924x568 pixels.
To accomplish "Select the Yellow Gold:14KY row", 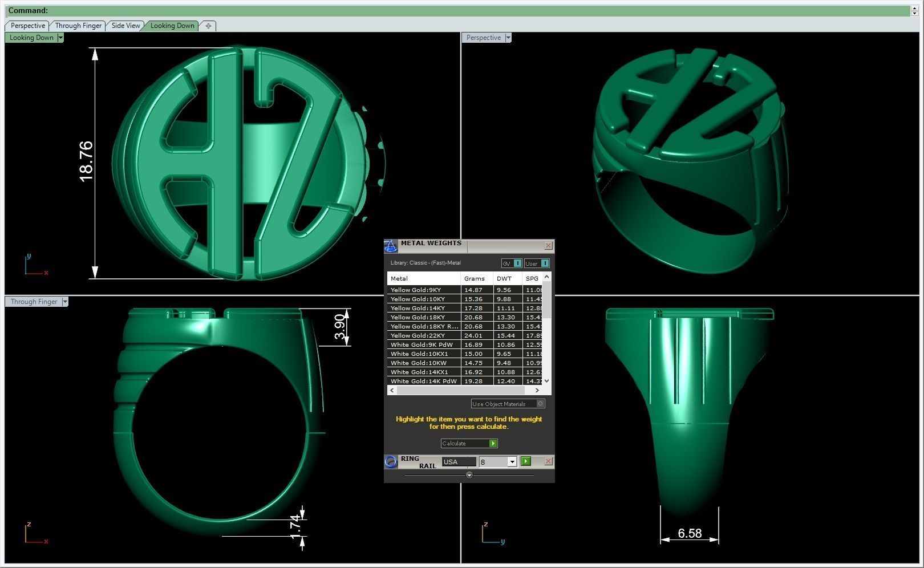I will tap(465, 308).
